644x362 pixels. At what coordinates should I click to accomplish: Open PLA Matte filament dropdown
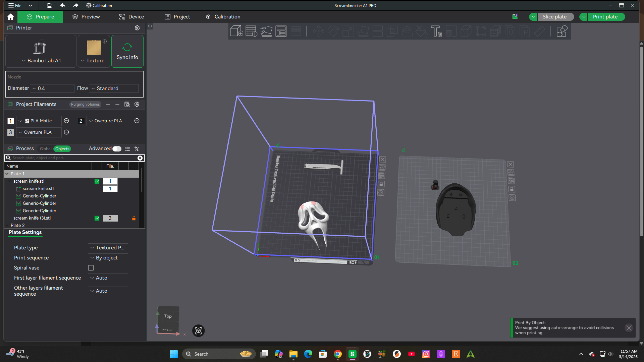click(x=39, y=121)
